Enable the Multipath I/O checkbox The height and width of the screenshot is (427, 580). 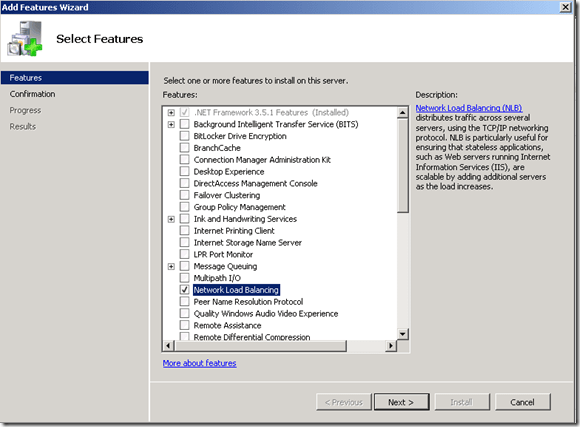(184, 278)
